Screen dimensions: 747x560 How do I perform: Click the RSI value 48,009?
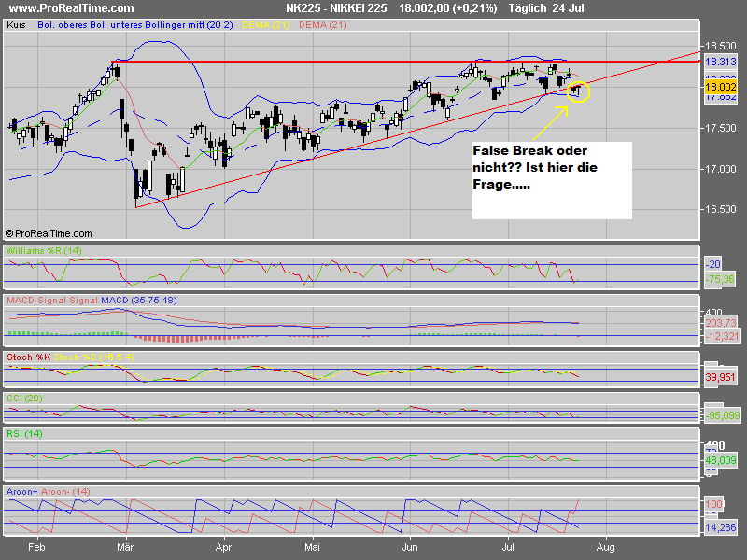721,460
